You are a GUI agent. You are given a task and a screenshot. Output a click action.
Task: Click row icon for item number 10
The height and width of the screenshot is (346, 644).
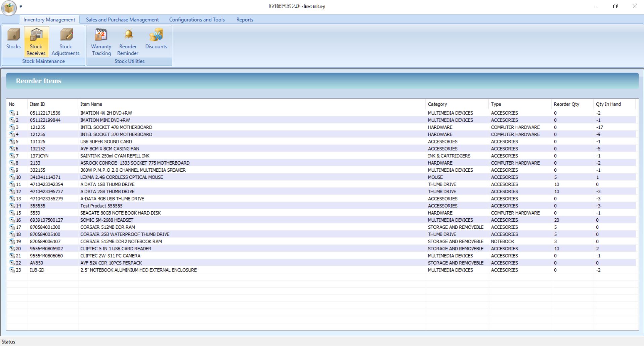pyautogui.click(x=12, y=177)
